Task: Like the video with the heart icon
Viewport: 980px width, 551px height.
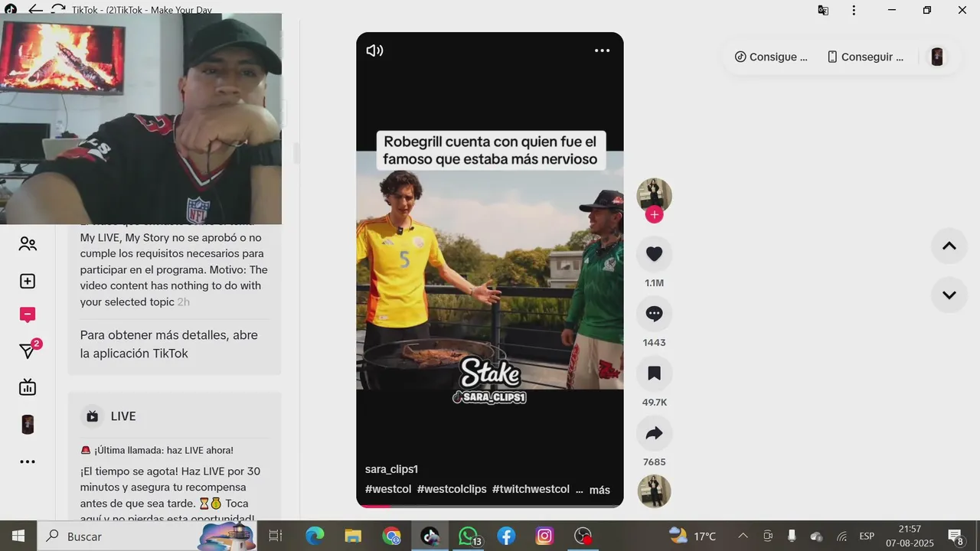Action: (654, 254)
